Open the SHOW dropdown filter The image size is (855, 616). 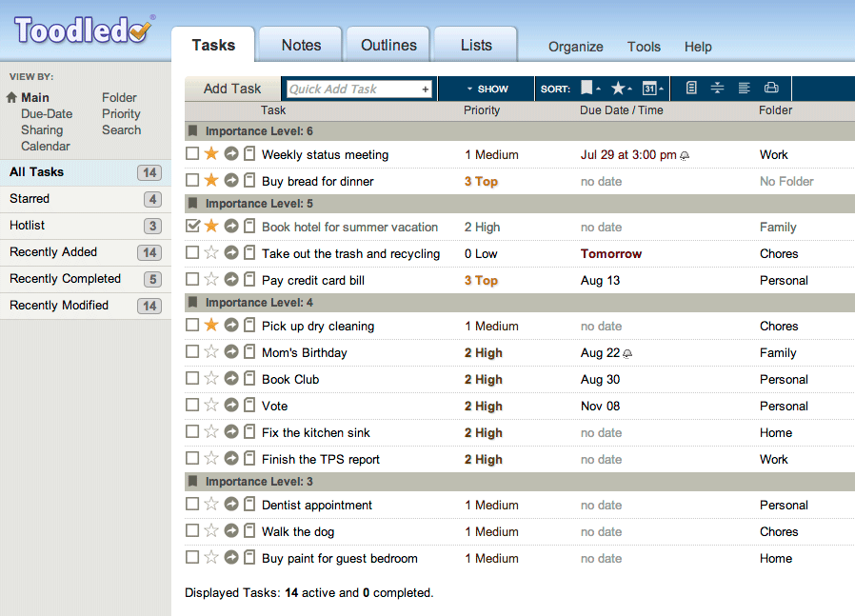(x=487, y=89)
